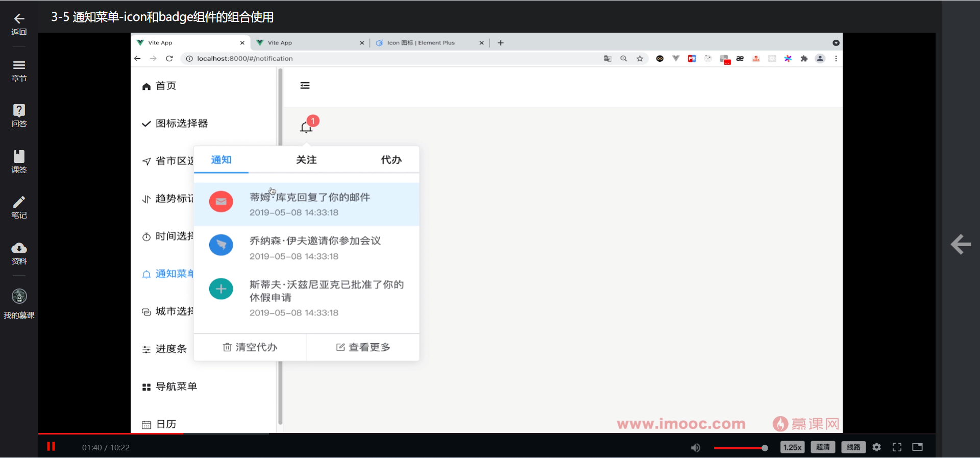
Task: Open 日历 in the sidebar menu
Action: pos(159,424)
